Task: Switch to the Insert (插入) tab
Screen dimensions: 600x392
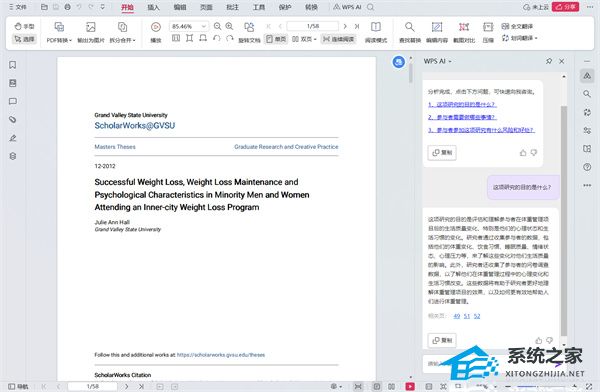Action: (x=153, y=7)
